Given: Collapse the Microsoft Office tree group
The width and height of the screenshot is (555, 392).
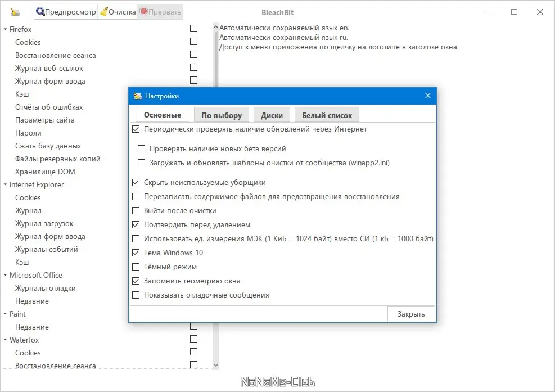Looking at the screenshot, I should (x=5, y=275).
